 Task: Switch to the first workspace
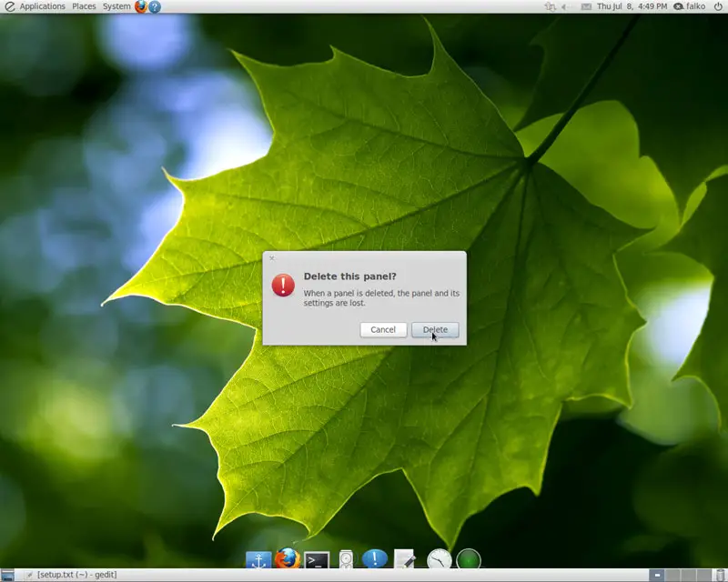click(x=656, y=575)
